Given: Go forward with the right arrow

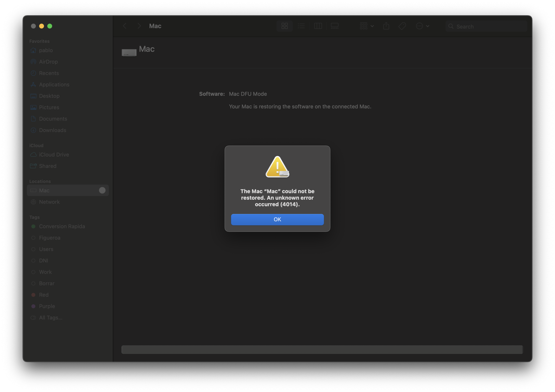Looking at the screenshot, I should point(139,26).
